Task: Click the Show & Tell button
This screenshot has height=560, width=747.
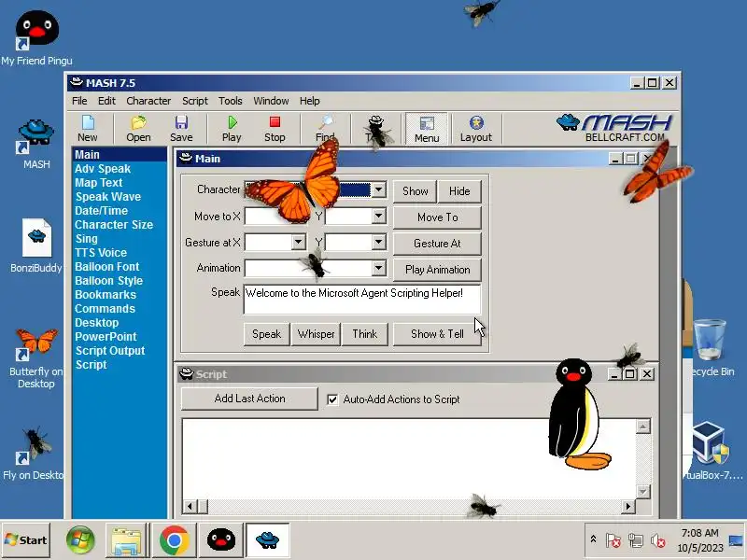Action: coord(437,334)
